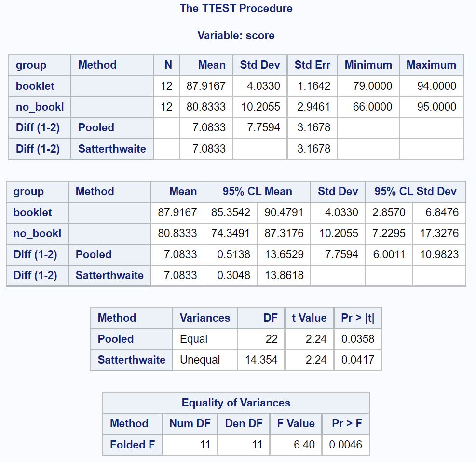Select the 'Minimum' column header

pos(368,65)
